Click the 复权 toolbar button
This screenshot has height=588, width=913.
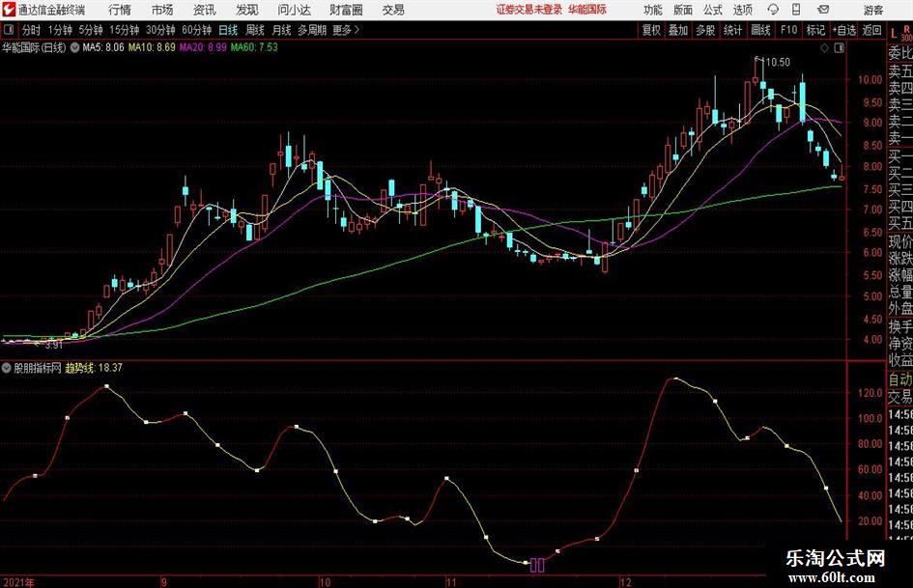[651, 30]
